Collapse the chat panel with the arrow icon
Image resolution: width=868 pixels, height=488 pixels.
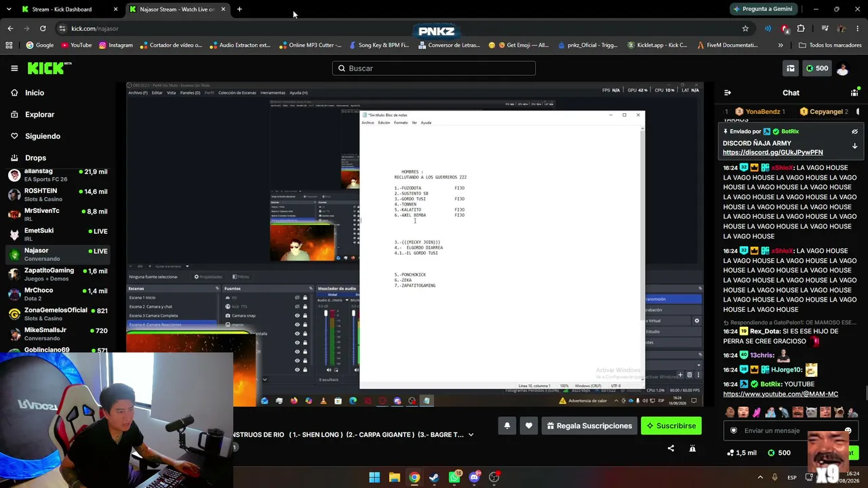pos(727,93)
